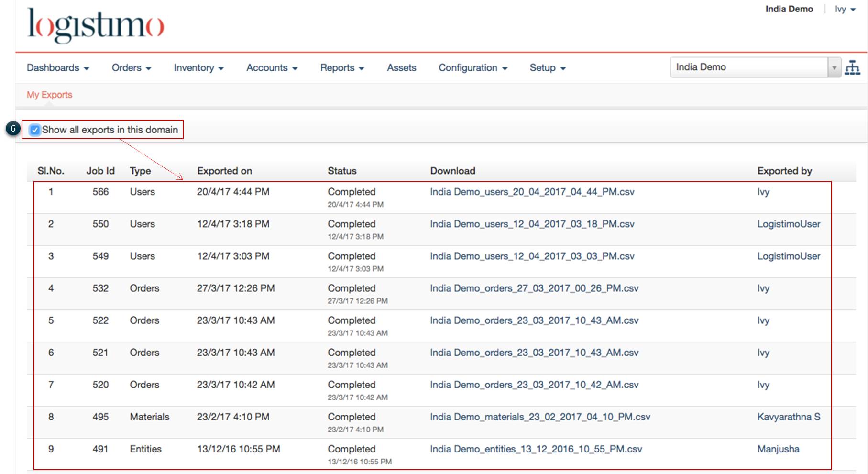Open the Inventory dropdown menu
Image resolution: width=868 pixels, height=474 pixels.
[198, 68]
